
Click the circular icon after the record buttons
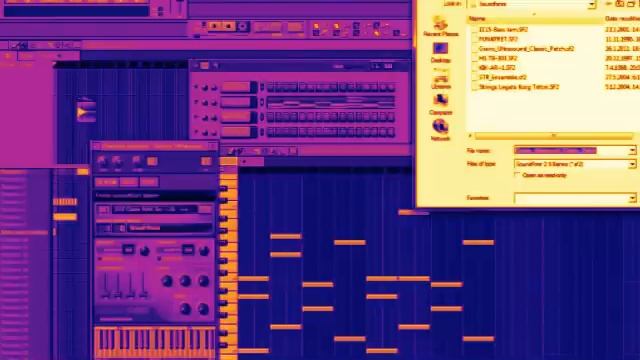(x=242, y=27)
